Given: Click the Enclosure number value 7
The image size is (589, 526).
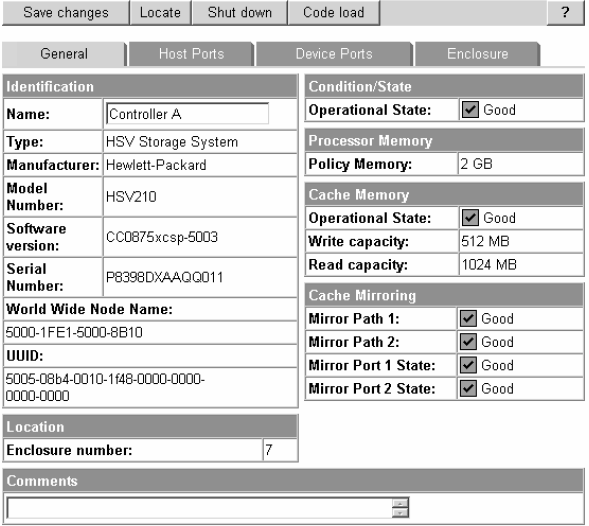Looking at the screenshot, I should (269, 450).
